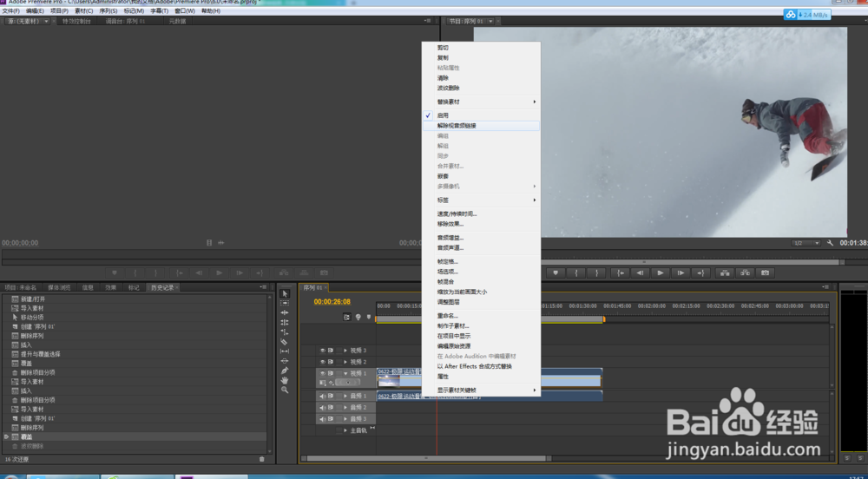Image resolution: width=868 pixels, height=479 pixels.
Task: Play the program monitor
Action: (x=660, y=272)
